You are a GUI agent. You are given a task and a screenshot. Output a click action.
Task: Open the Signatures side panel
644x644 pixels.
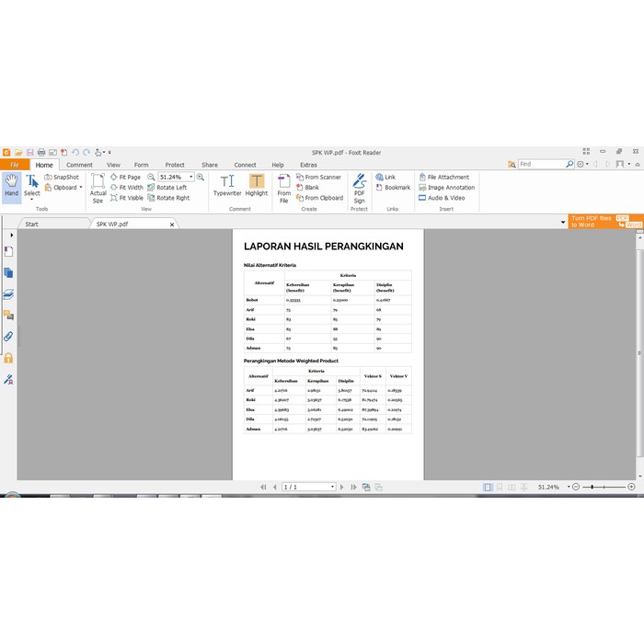click(x=8, y=379)
